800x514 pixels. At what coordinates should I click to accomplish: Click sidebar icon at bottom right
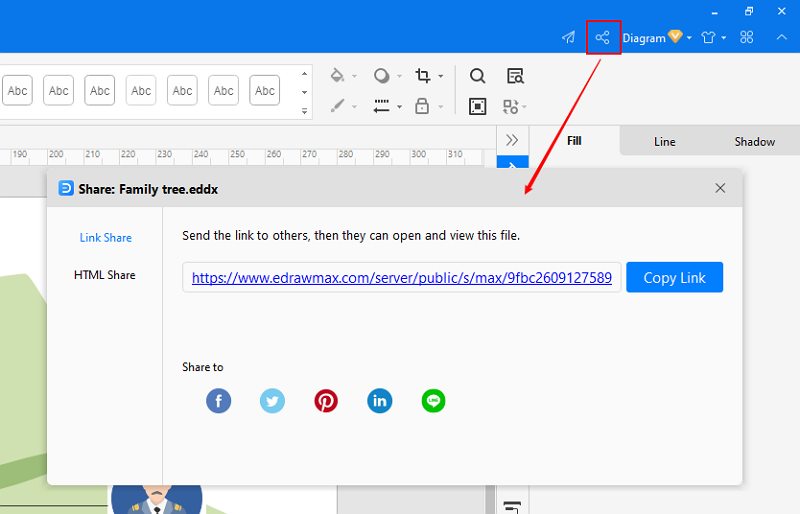coord(512,507)
